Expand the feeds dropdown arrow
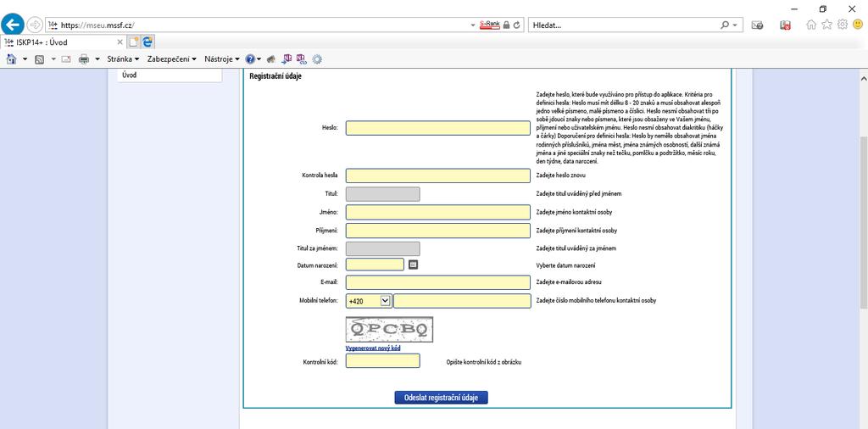 click(x=53, y=58)
